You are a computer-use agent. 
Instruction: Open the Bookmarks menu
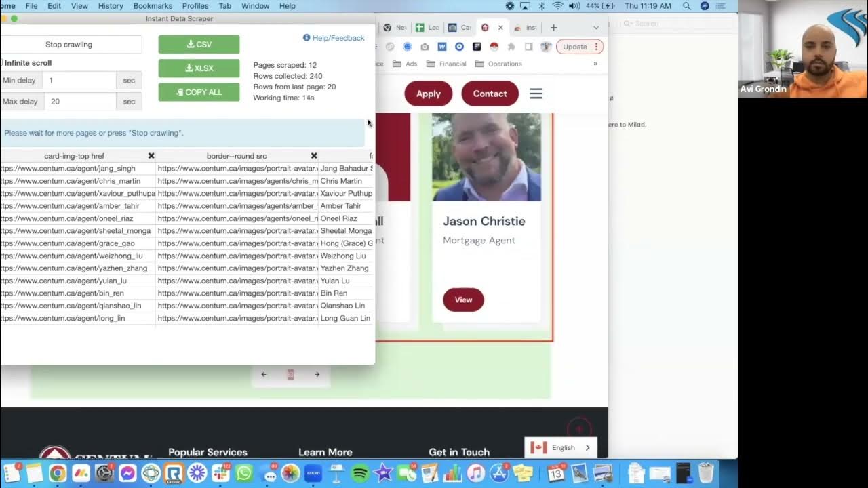(x=153, y=6)
